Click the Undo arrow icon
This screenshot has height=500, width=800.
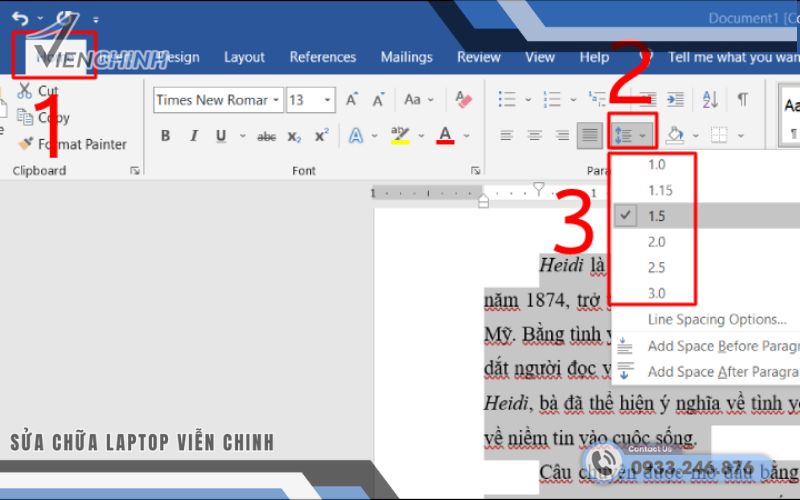coord(20,19)
